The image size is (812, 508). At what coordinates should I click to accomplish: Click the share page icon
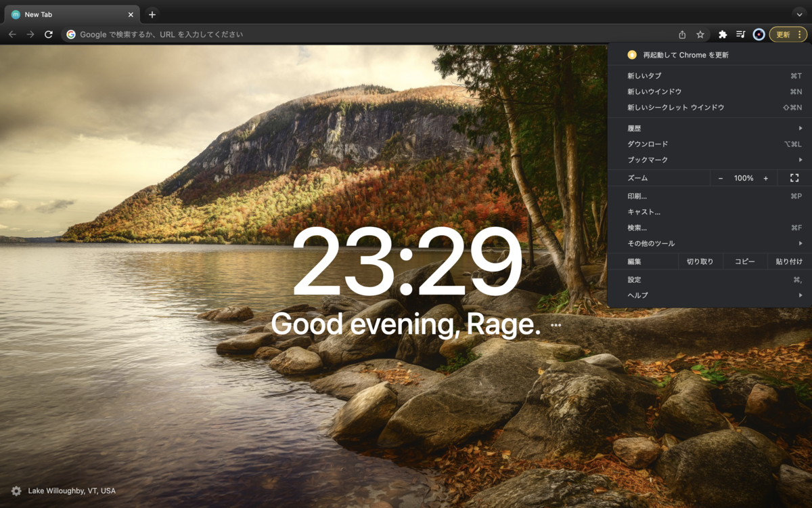682,35
